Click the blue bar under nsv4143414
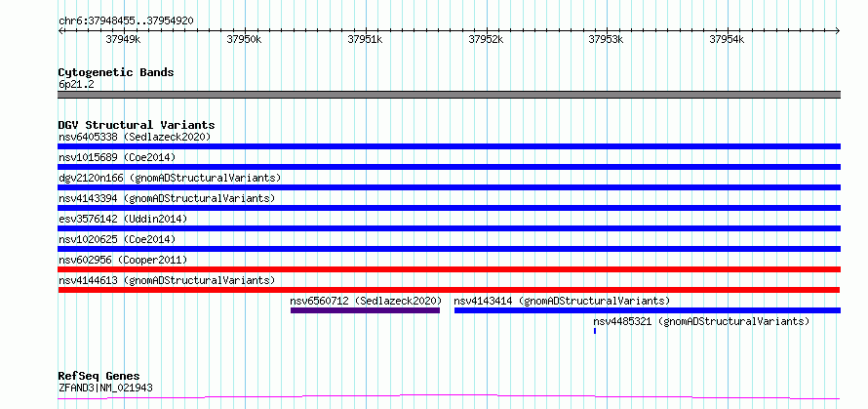 pyautogui.click(x=648, y=310)
